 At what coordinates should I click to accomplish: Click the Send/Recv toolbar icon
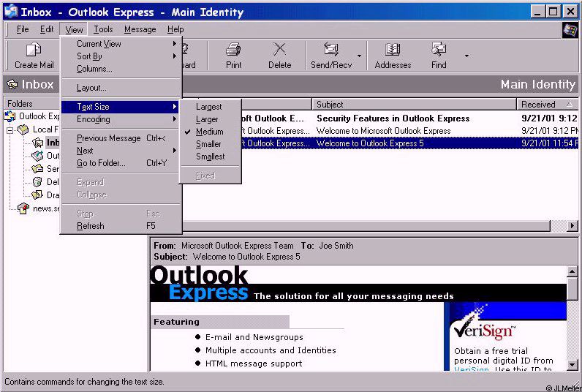[331, 50]
